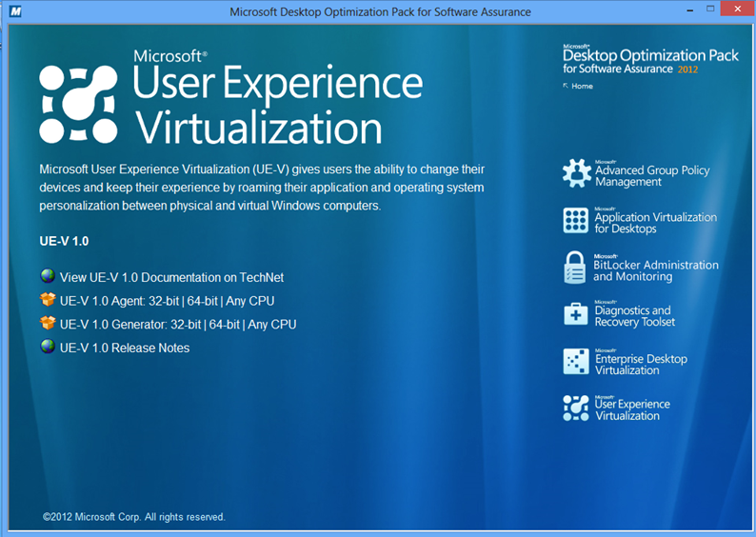
Task: Click the Diagnostics and Recovery Toolset medkit icon
Action: click(576, 314)
